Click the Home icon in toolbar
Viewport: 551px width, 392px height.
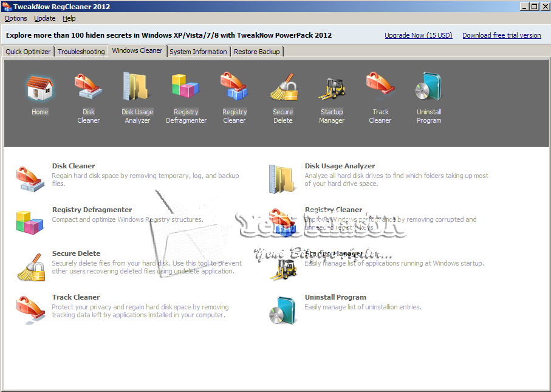pyautogui.click(x=40, y=89)
